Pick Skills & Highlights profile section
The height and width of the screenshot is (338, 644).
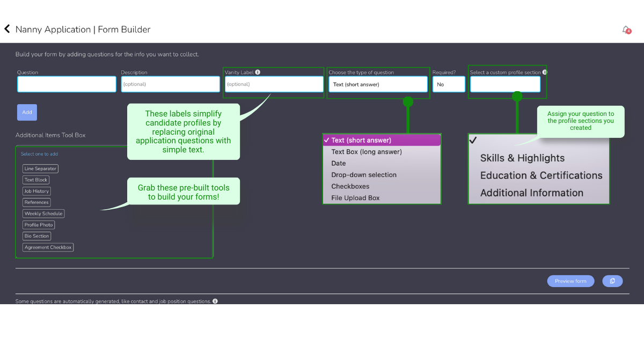(522, 158)
